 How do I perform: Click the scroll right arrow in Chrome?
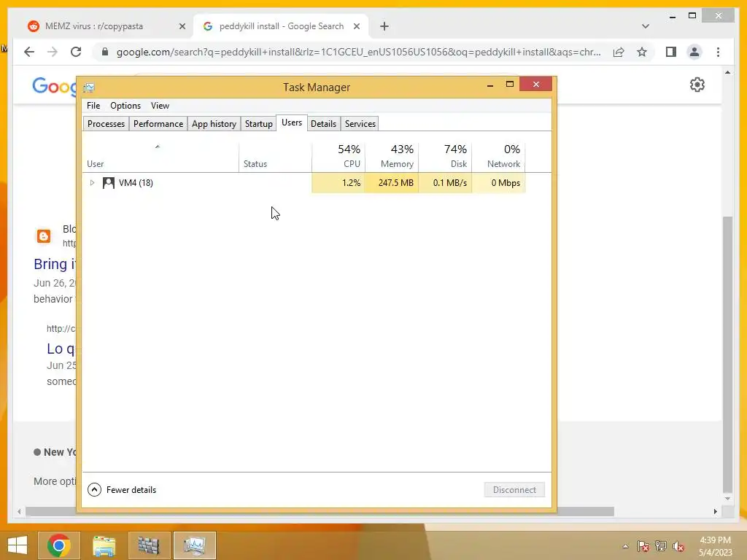click(x=715, y=511)
